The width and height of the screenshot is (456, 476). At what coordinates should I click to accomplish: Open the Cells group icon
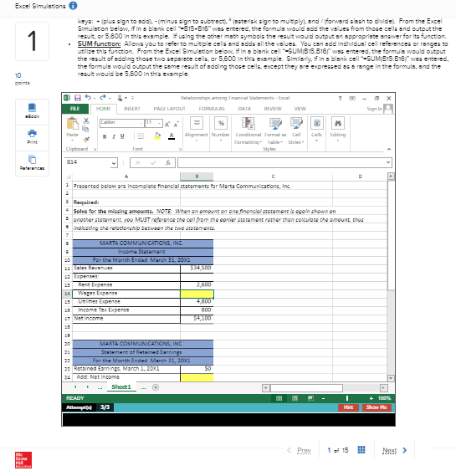[316, 123]
